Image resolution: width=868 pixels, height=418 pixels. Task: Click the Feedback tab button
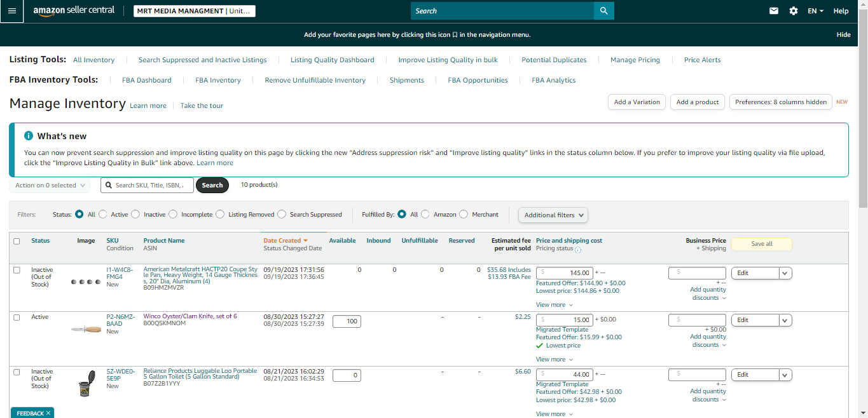click(32, 413)
